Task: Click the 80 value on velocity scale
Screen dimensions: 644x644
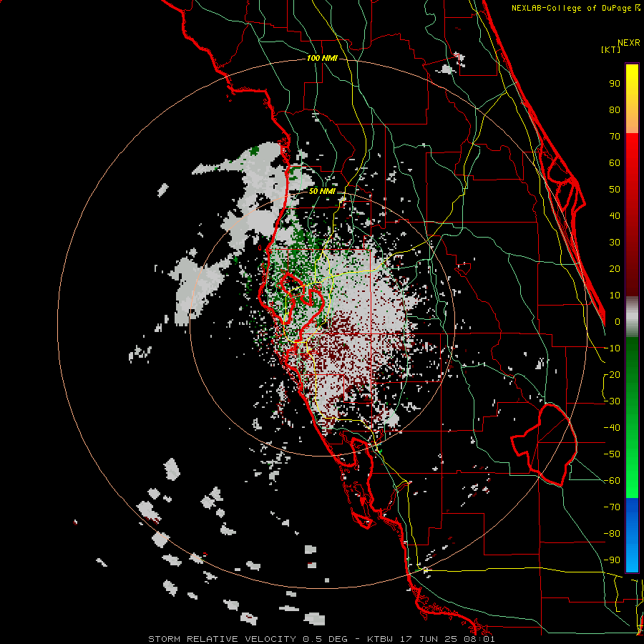Action: (615, 110)
